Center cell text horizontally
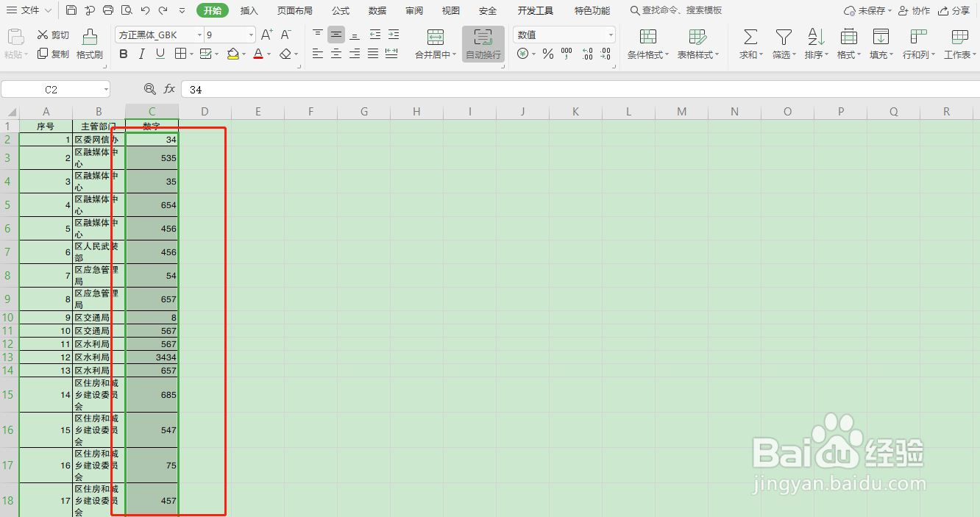980x517 pixels. pyautogui.click(x=336, y=54)
